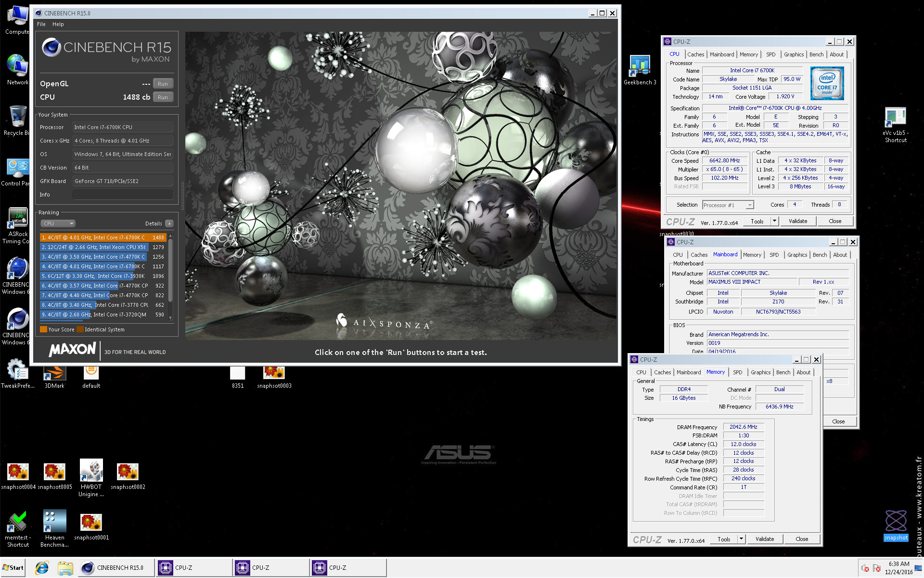Open the ASRock Timing Configurator icon

tap(17, 226)
